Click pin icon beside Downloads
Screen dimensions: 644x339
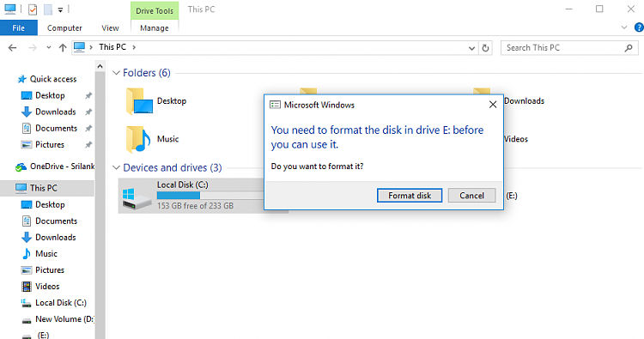(88, 112)
